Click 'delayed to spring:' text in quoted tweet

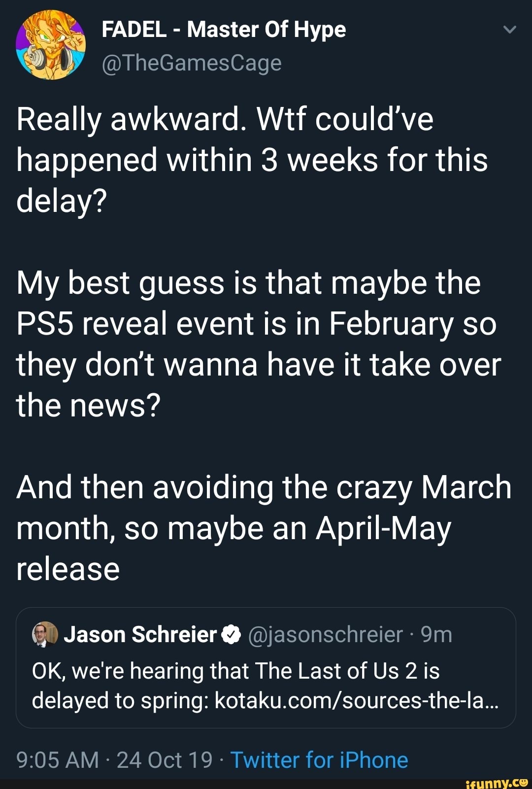121,700
